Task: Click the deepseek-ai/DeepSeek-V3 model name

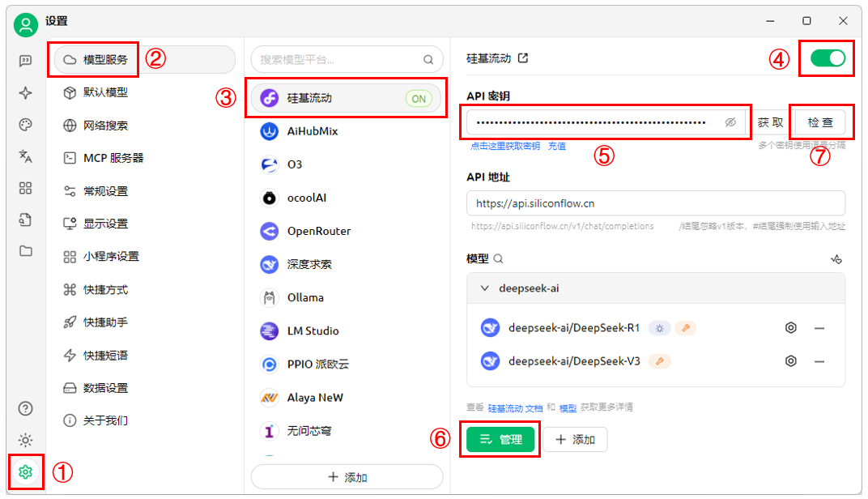Action: click(x=574, y=361)
